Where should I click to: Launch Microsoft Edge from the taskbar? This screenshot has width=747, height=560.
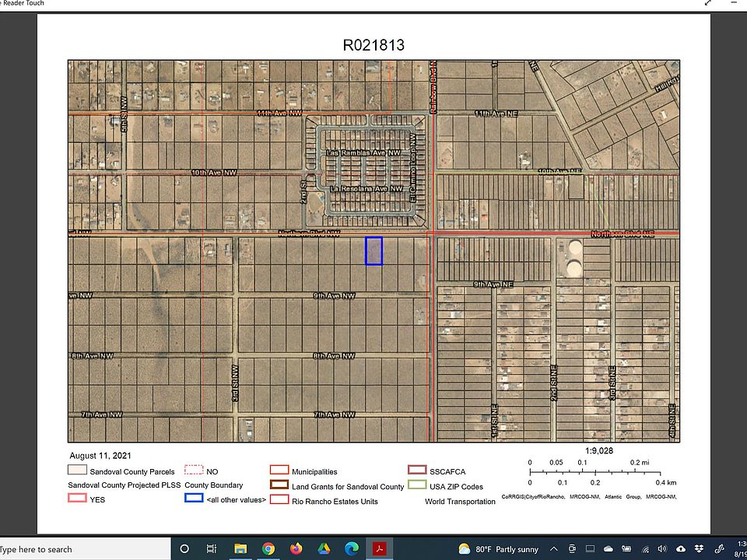352,548
